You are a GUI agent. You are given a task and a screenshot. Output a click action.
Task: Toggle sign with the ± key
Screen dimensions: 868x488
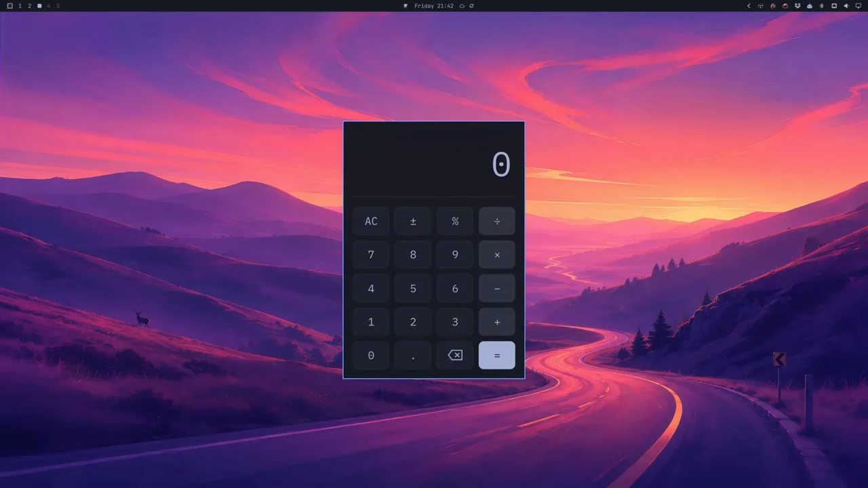point(413,221)
